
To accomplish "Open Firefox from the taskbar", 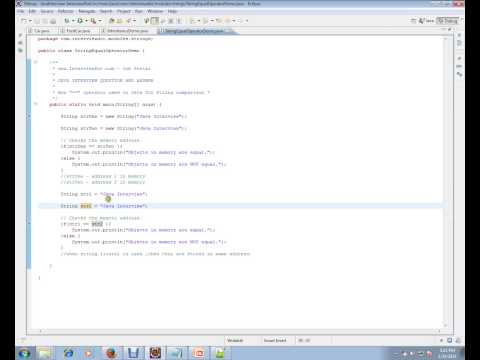I will [x=112, y=353].
